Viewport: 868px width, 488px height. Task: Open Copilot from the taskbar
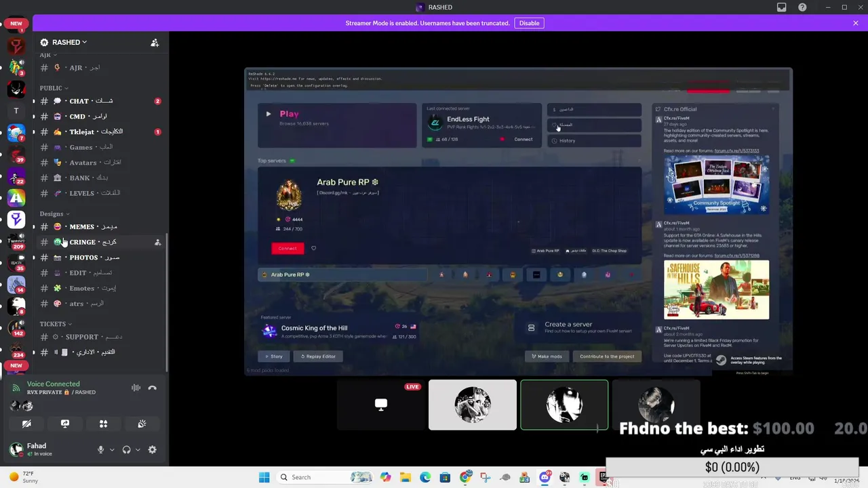pyautogui.click(x=386, y=477)
